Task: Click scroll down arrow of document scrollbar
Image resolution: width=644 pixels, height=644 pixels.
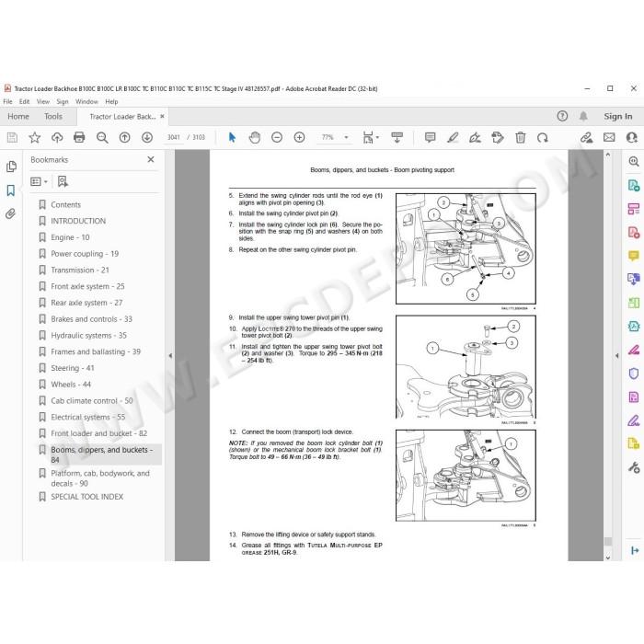Action: (608, 557)
